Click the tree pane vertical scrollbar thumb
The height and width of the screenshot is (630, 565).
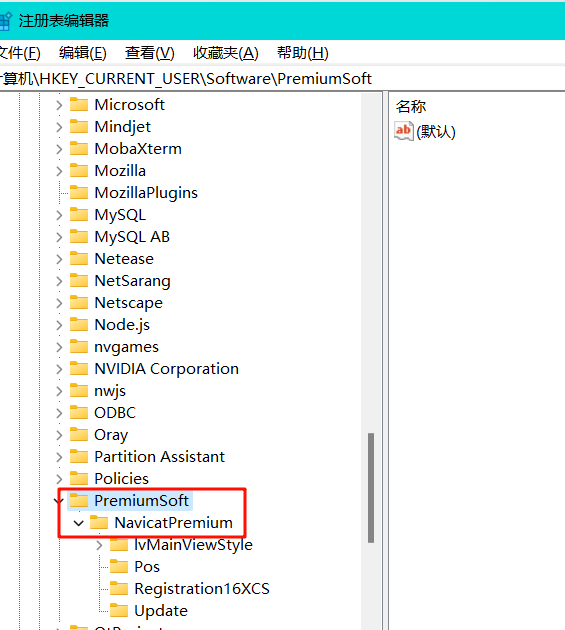coord(371,488)
